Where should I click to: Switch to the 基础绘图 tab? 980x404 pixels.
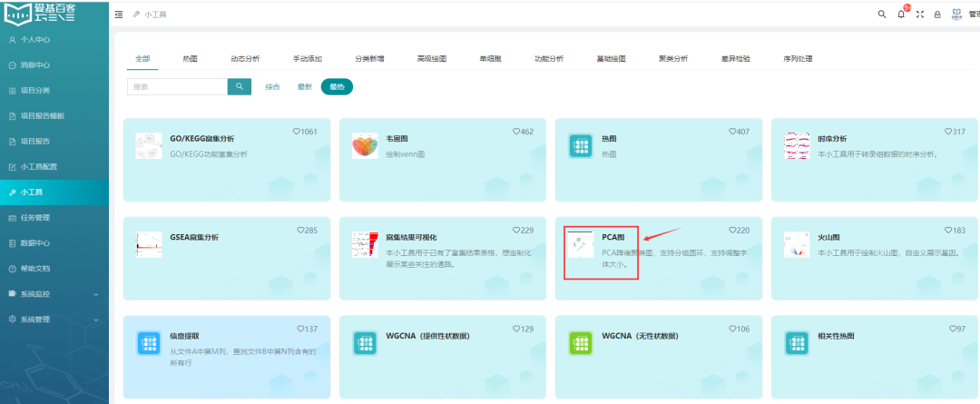(x=612, y=59)
